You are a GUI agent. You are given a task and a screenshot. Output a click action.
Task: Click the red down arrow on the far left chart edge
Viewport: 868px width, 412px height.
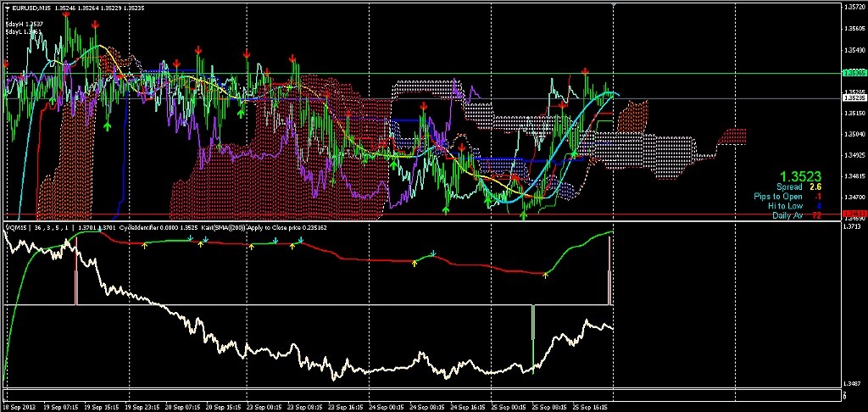(6, 64)
